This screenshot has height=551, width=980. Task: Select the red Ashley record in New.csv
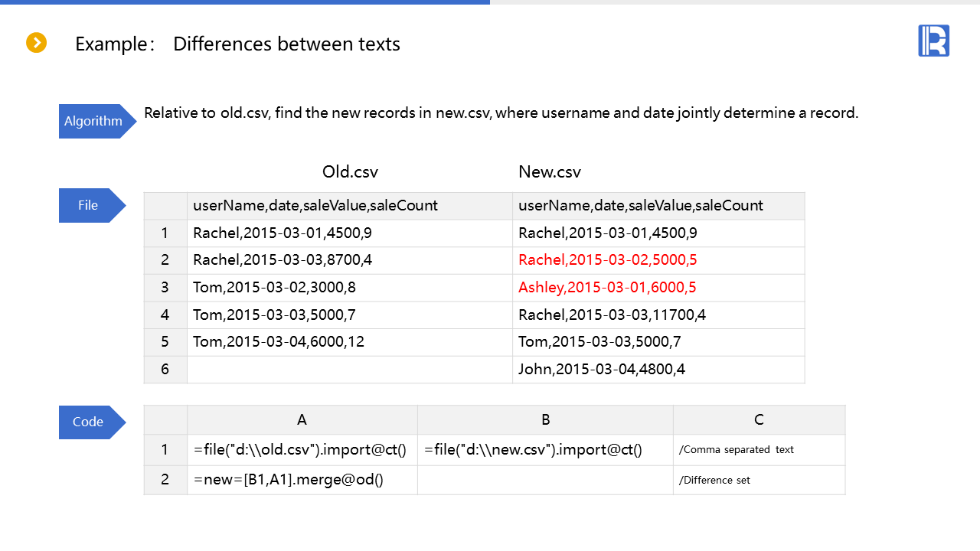[607, 288]
